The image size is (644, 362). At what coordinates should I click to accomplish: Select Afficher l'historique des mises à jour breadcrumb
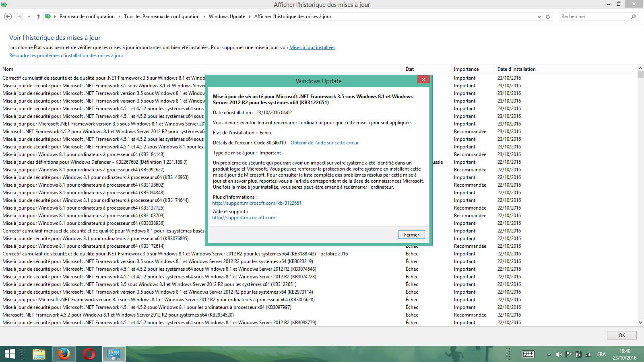click(293, 16)
